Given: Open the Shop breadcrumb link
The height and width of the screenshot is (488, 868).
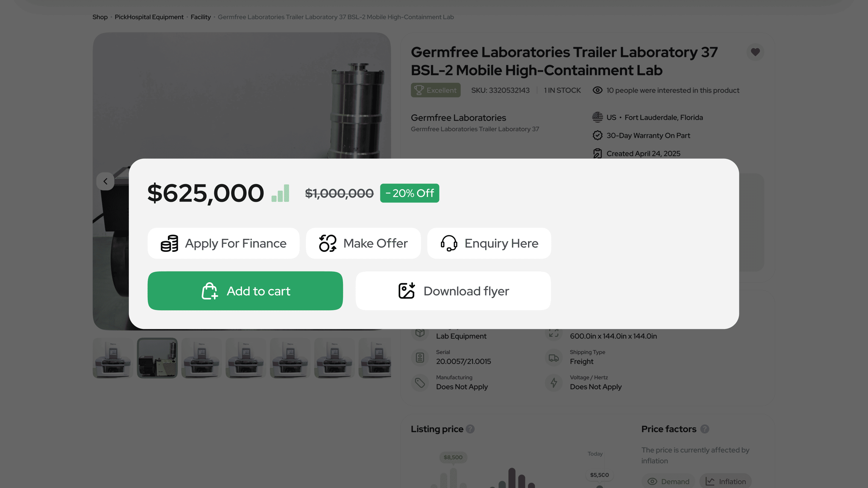Looking at the screenshot, I should 100,17.
